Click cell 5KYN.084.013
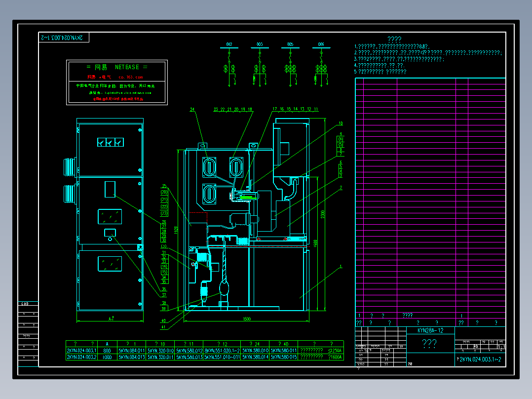Screen dimensions: 532x399 pyautogui.click(x=132, y=357)
